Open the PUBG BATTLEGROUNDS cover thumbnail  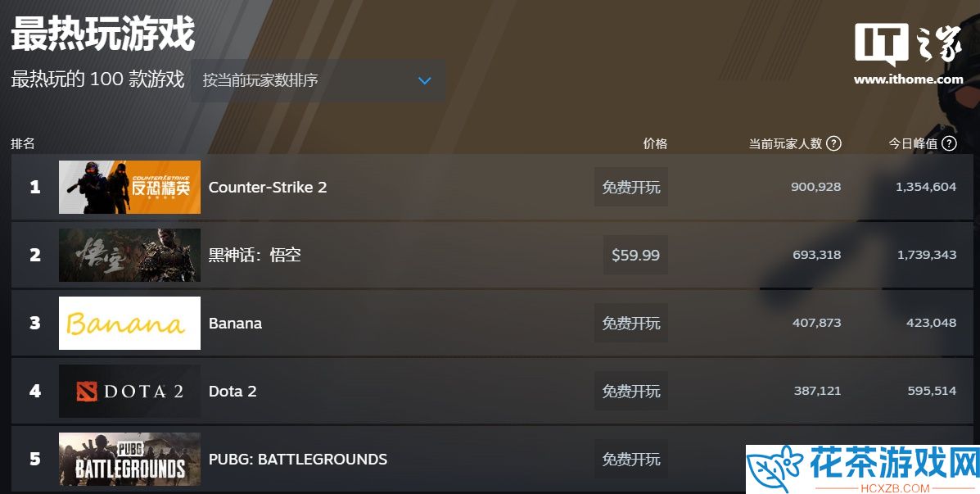pos(129,459)
